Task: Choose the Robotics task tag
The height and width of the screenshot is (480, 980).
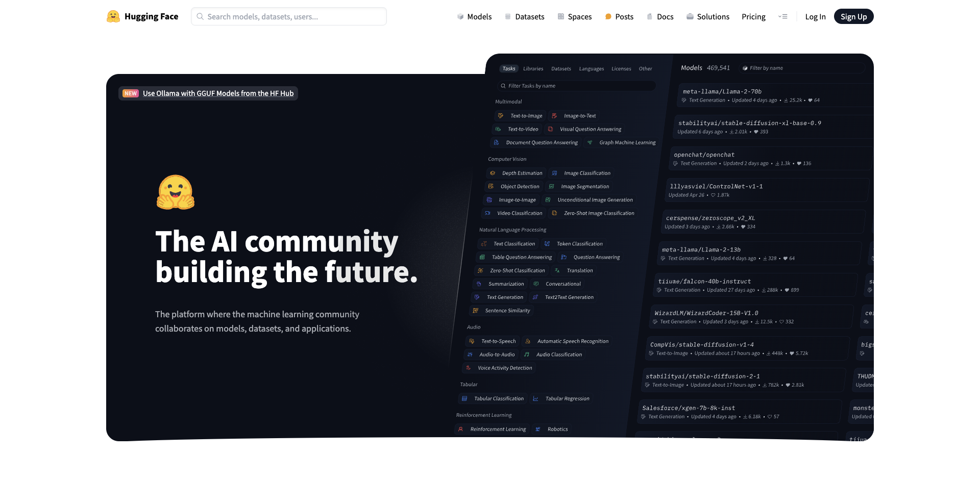Action: click(552, 429)
